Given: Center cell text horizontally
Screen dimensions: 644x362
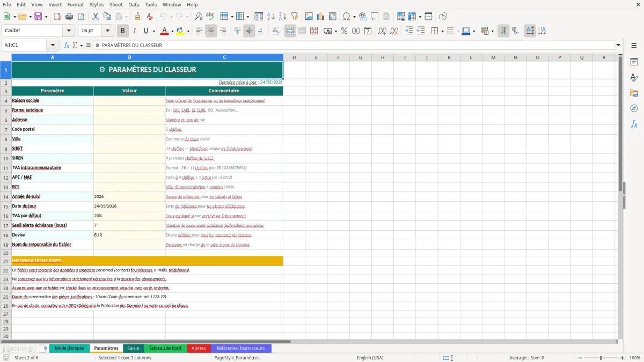Looking at the screenshot, I should point(211,31).
